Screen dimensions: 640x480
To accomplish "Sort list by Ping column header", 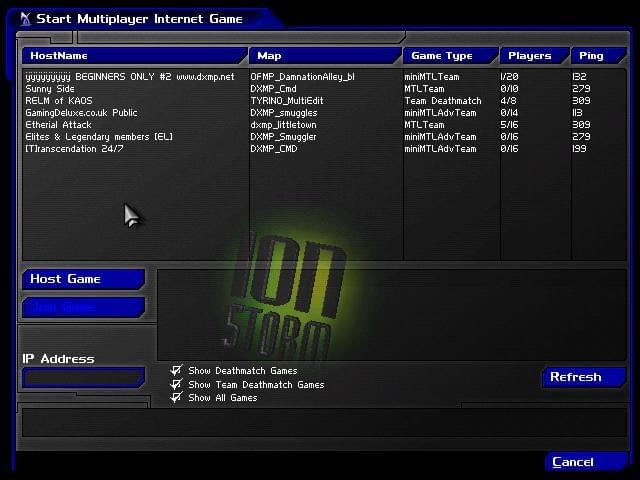I will 598,56.
